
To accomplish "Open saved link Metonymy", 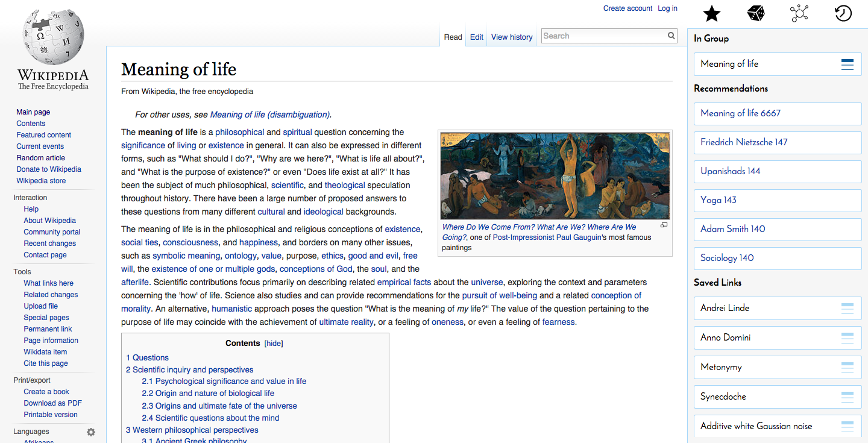I will tap(778, 367).
